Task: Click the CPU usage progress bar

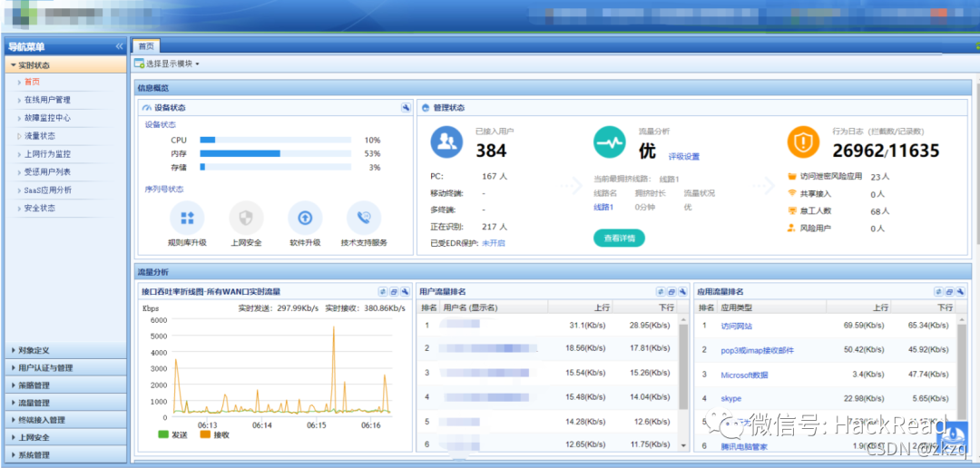Action: (275, 140)
